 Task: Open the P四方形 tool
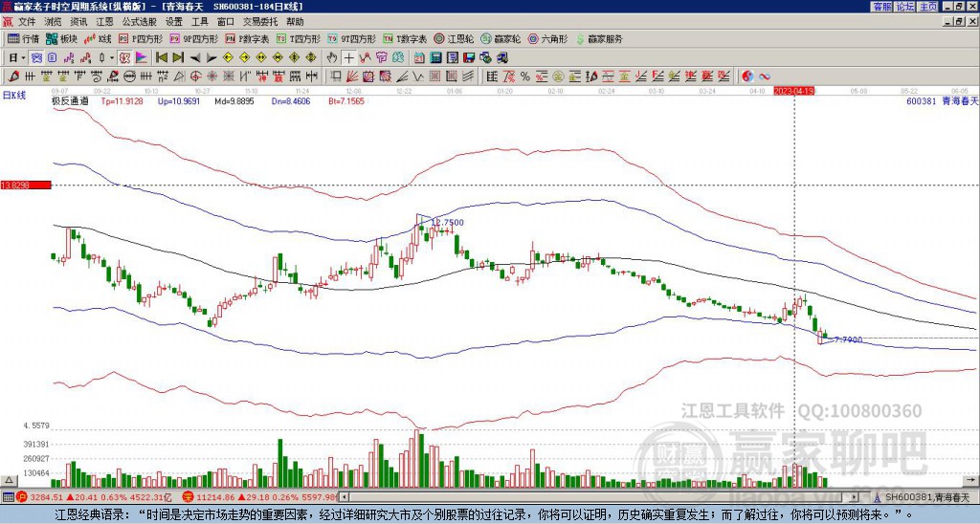[141, 38]
